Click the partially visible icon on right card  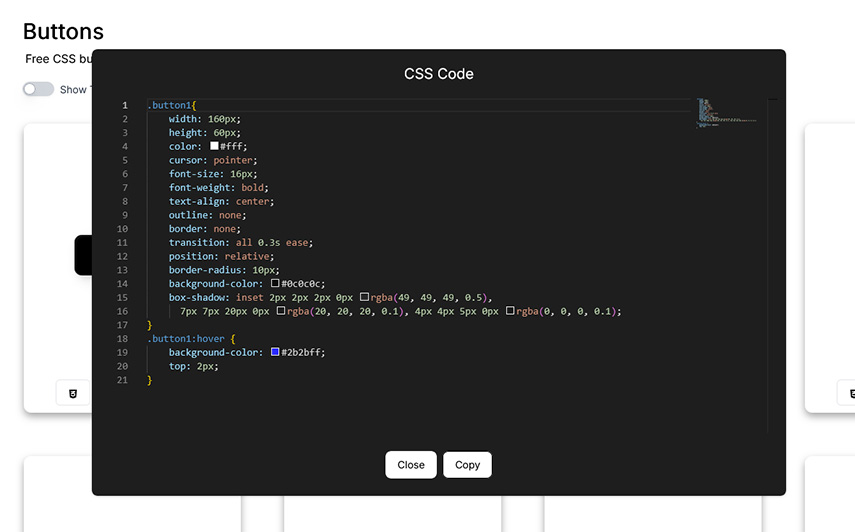[848, 393]
